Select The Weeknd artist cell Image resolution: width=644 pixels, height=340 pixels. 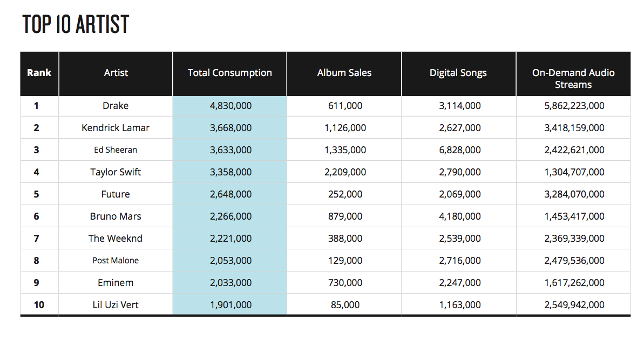(x=116, y=239)
